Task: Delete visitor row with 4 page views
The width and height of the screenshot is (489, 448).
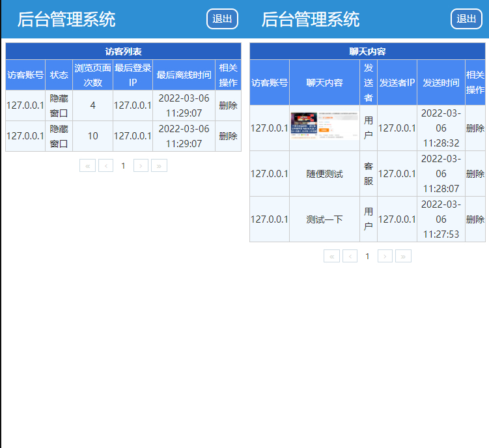Action: pos(228,105)
